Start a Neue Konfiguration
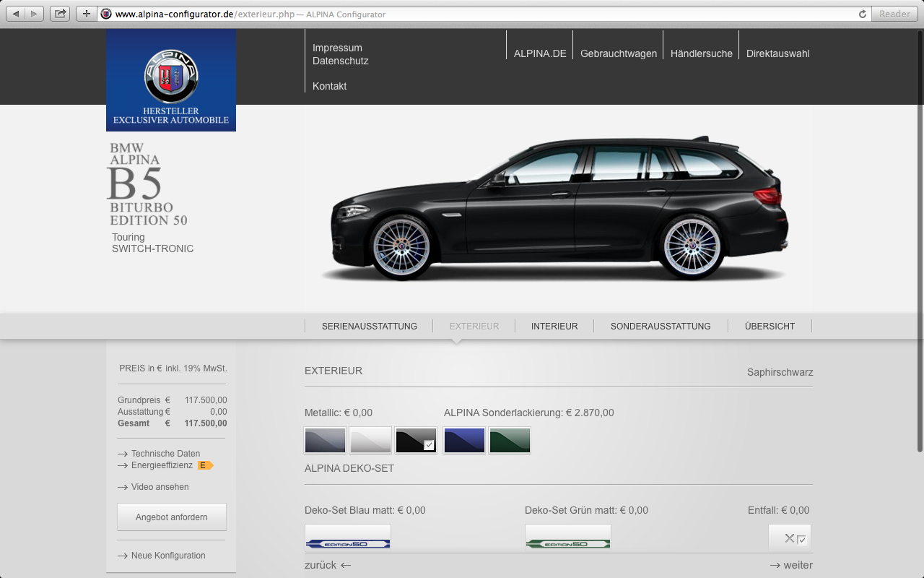This screenshot has height=578, width=924. (x=168, y=556)
